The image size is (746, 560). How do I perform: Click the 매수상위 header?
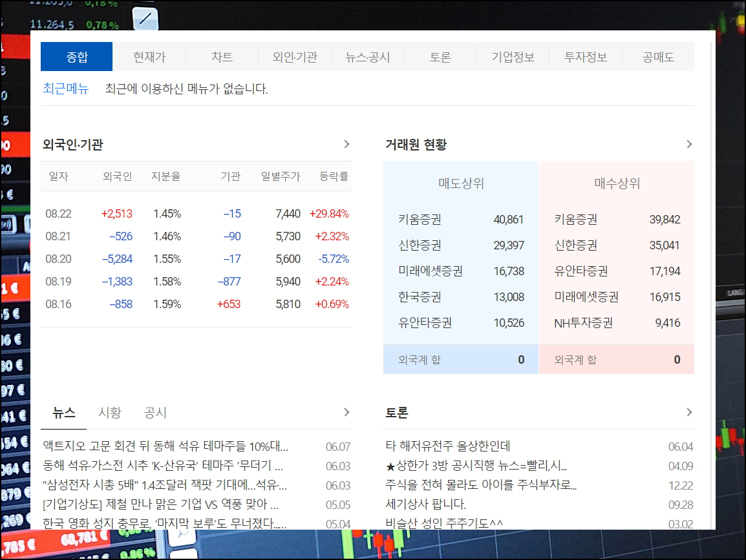(x=617, y=183)
